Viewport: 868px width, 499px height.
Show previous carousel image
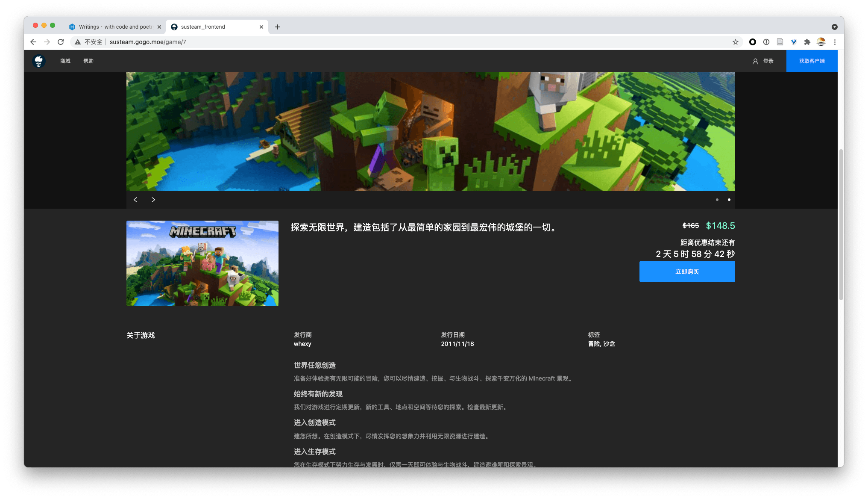(x=135, y=200)
